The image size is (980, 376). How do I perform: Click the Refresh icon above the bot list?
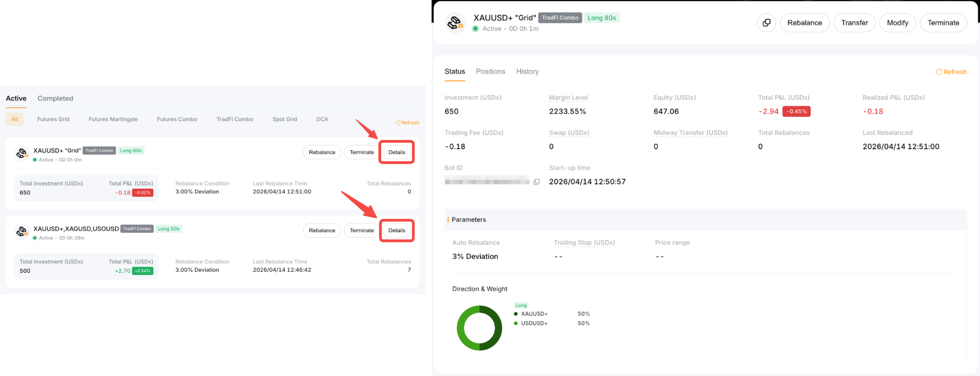click(x=398, y=122)
